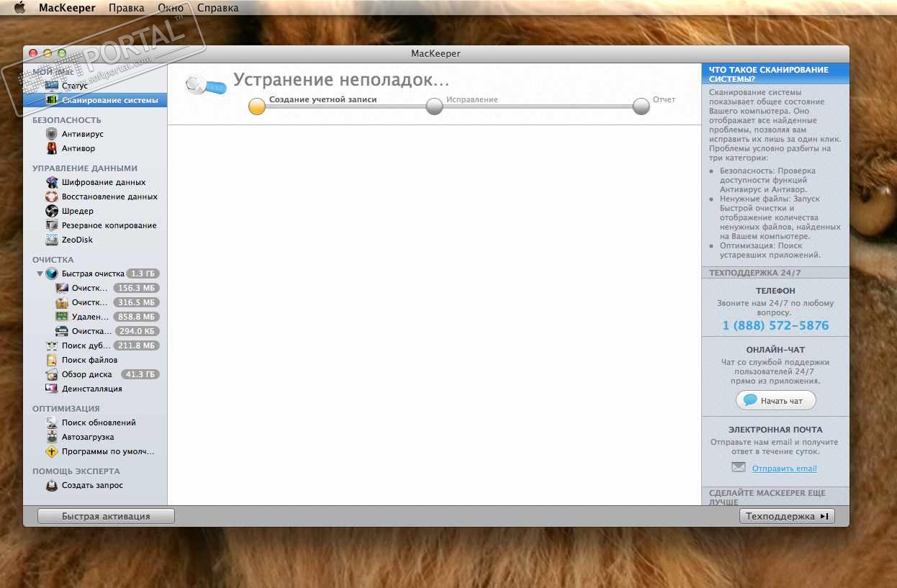The height and width of the screenshot is (588, 897).
Task: Click the Техподдержка button
Action: tap(787, 516)
